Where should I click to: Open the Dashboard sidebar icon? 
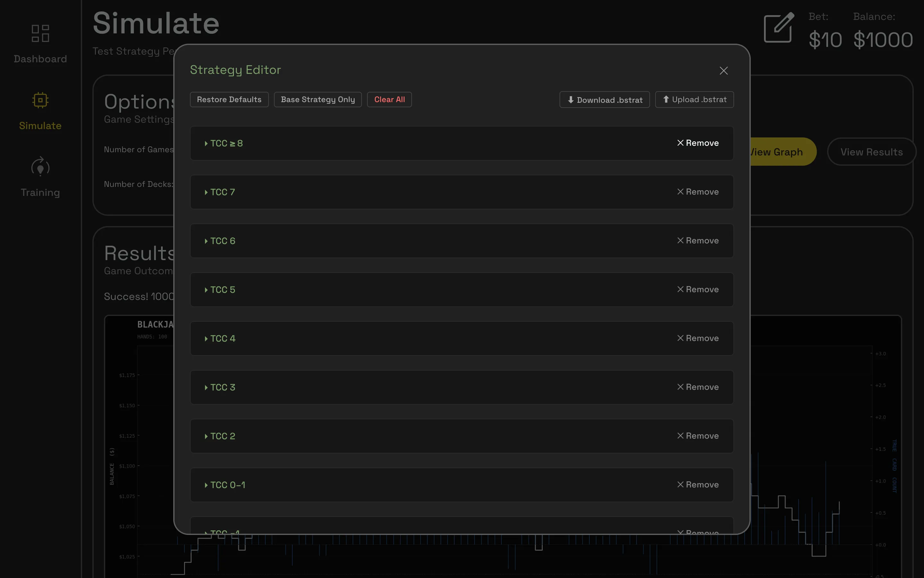point(40,33)
